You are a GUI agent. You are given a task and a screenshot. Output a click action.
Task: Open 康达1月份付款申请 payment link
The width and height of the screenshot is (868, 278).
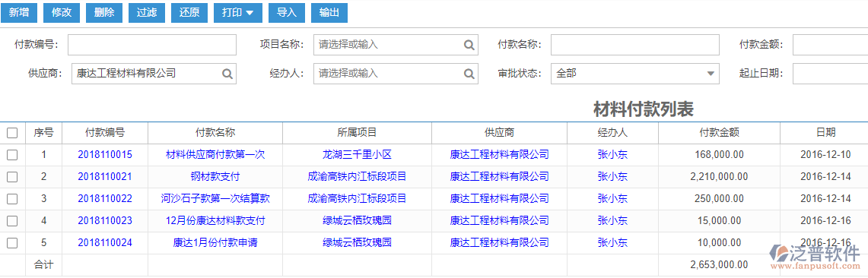pos(215,242)
